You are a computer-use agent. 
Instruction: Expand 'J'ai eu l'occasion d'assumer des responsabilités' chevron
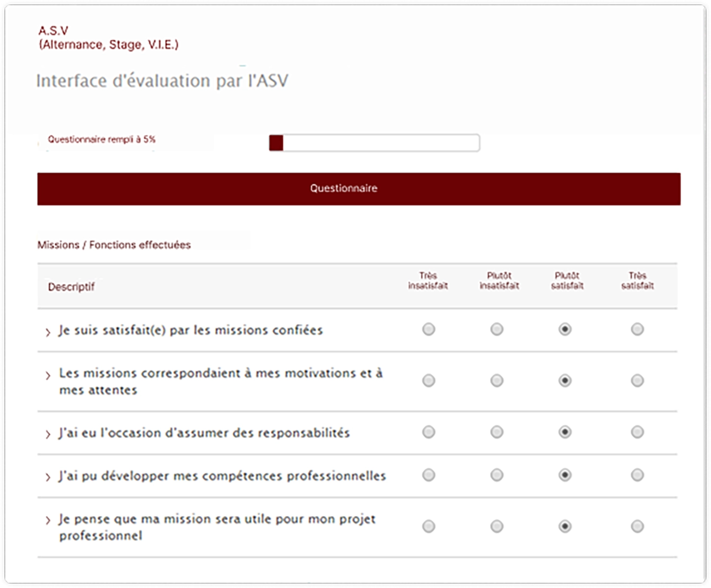[x=48, y=435]
